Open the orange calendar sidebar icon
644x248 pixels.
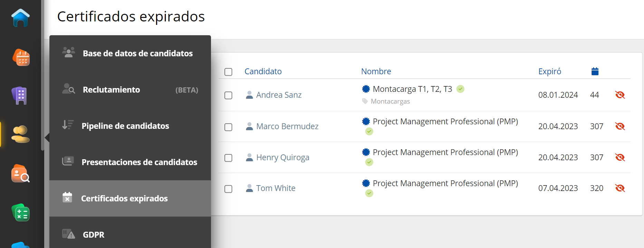[21, 57]
